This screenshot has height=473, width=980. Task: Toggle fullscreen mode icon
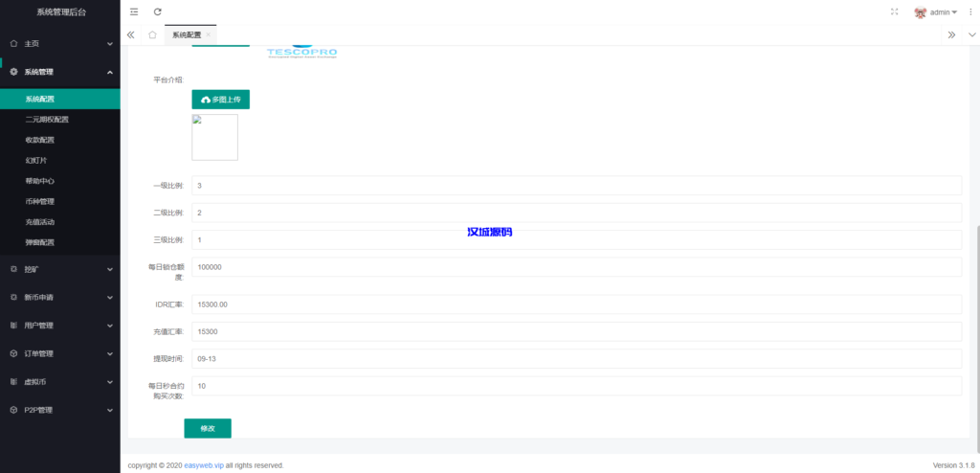(894, 11)
